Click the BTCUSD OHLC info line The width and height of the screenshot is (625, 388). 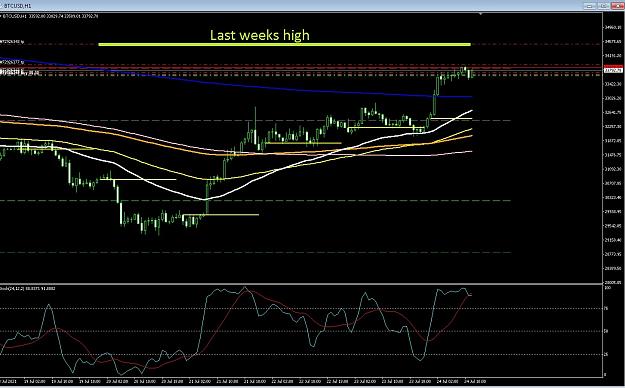[51, 16]
